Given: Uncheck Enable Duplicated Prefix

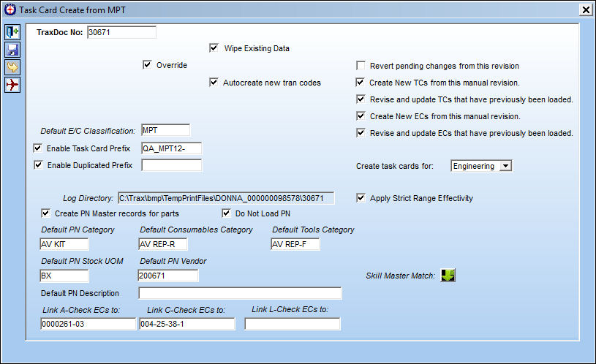Looking at the screenshot, I should [x=38, y=165].
